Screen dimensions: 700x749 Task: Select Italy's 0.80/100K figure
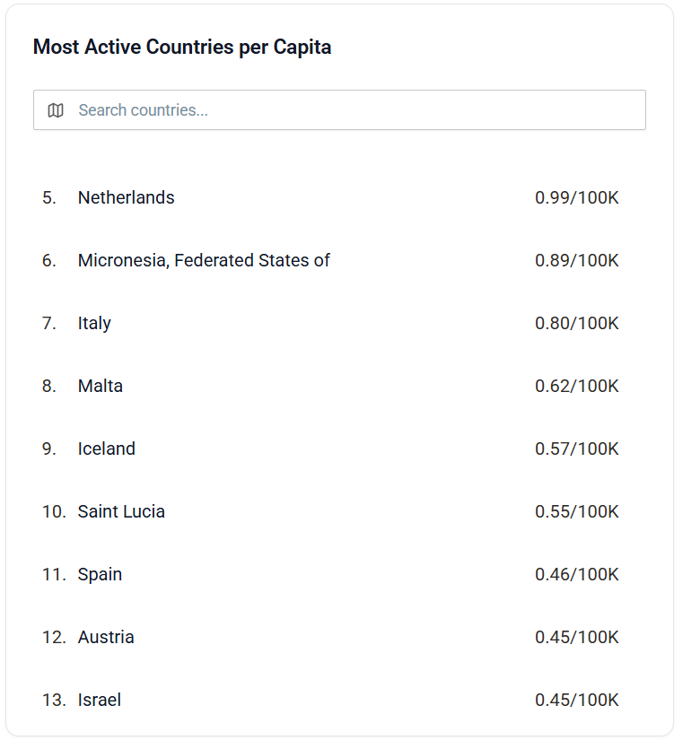576,323
